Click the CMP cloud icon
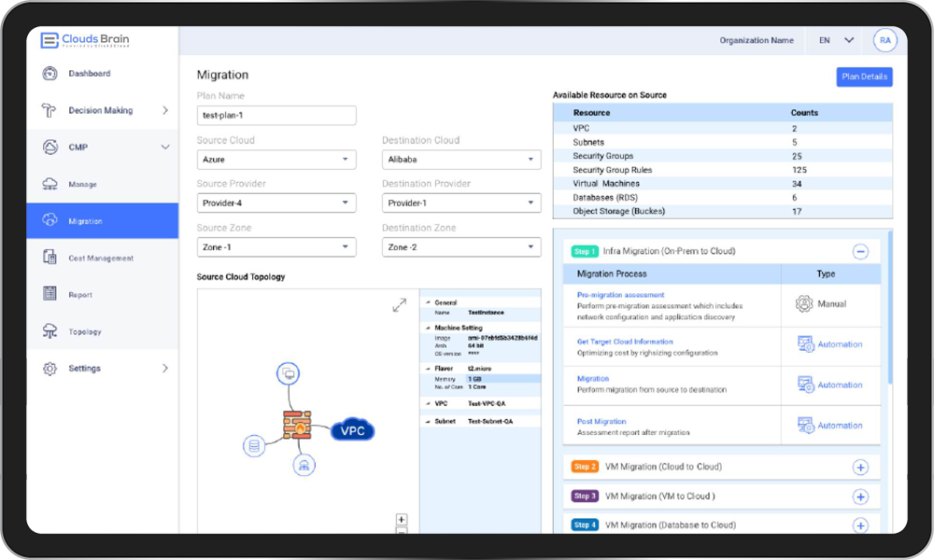The image size is (934, 560). click(x=50, y=147)
